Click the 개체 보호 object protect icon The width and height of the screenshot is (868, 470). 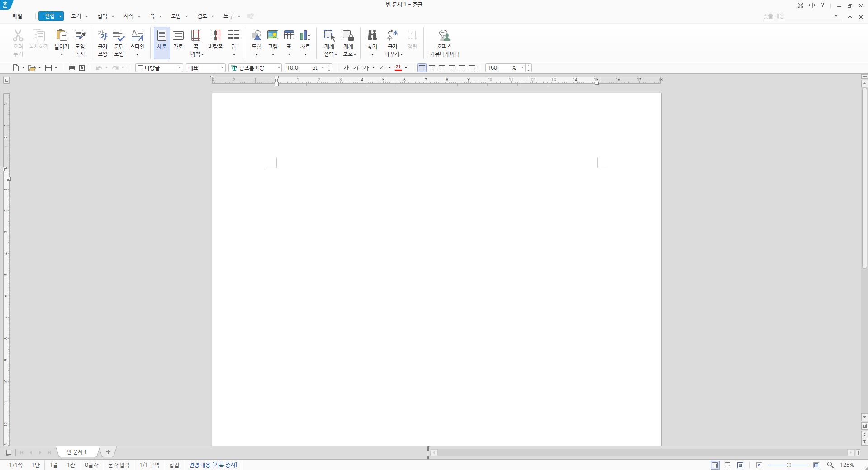[348, 35]
